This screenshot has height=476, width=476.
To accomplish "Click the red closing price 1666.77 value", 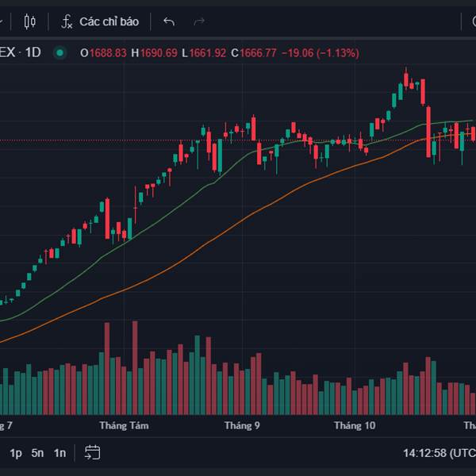I will (258, 53).
